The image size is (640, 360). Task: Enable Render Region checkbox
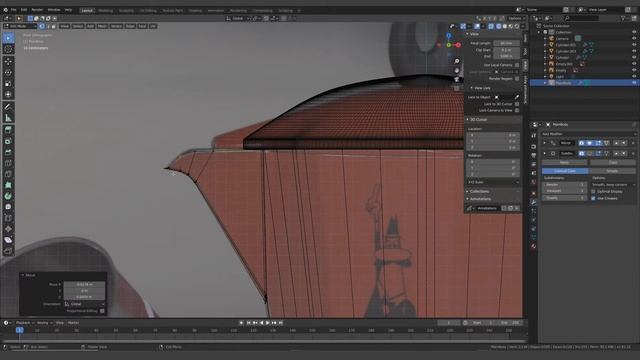517,78
